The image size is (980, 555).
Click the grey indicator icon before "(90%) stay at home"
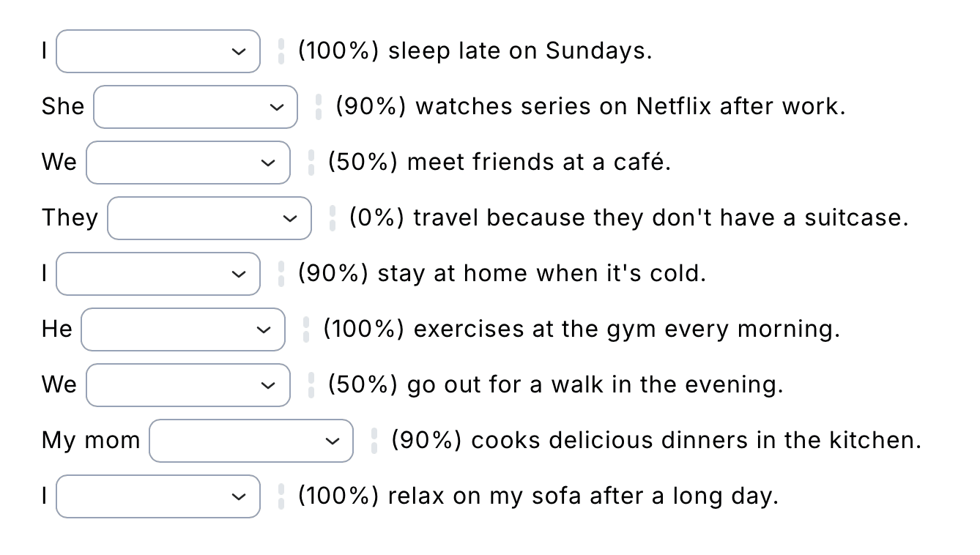(281, 274)
